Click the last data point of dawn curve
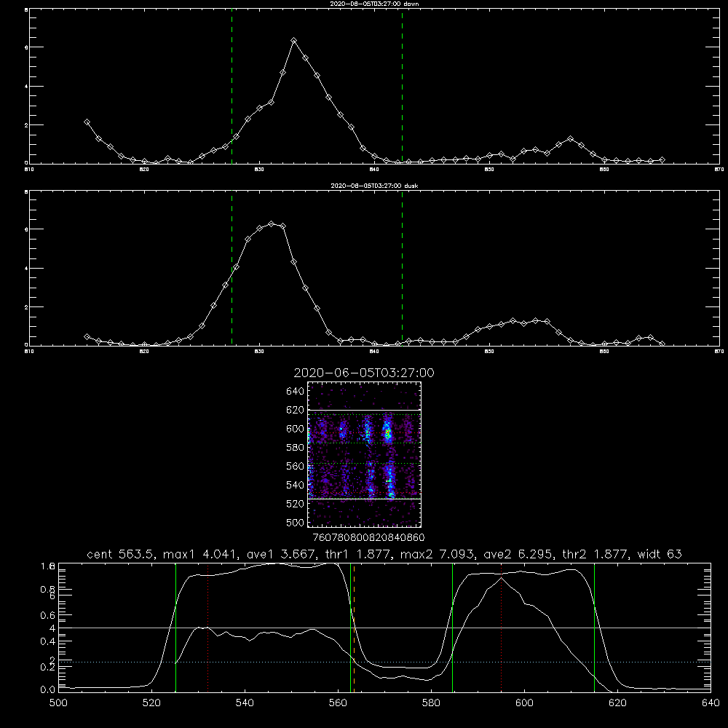Viewport: 728px width, 728px height. (x=662, y=159)
